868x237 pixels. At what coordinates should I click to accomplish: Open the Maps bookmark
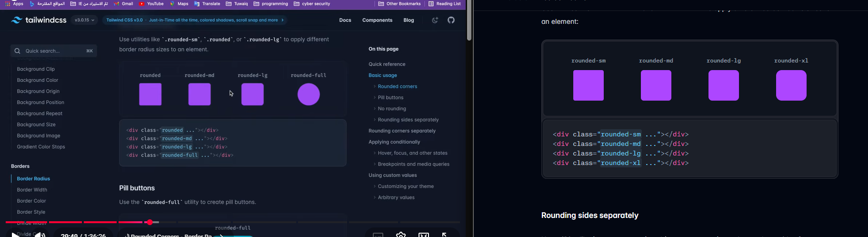coord(179,4)
